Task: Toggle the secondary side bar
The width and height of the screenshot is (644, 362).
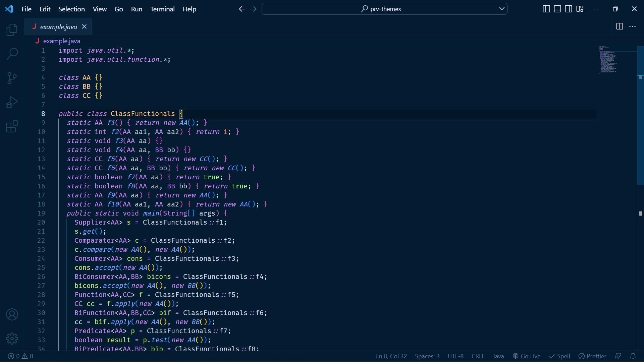Action: tap(569, 9)
